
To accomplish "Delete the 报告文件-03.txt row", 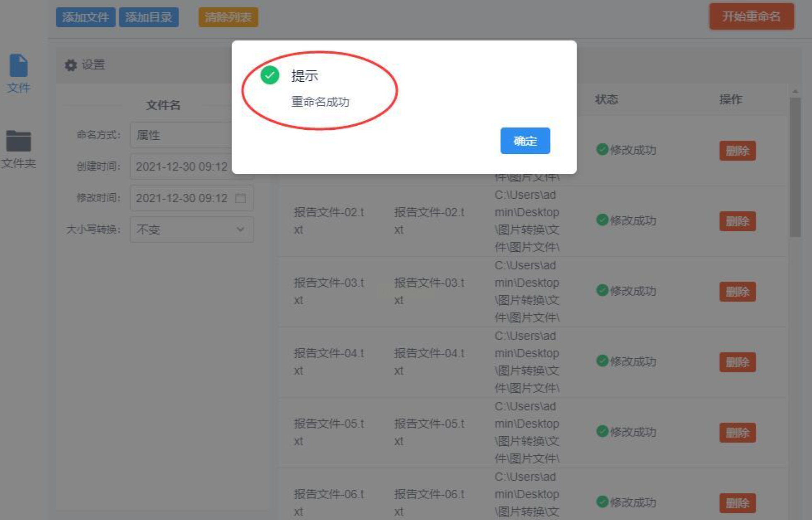I will (737, 292).
